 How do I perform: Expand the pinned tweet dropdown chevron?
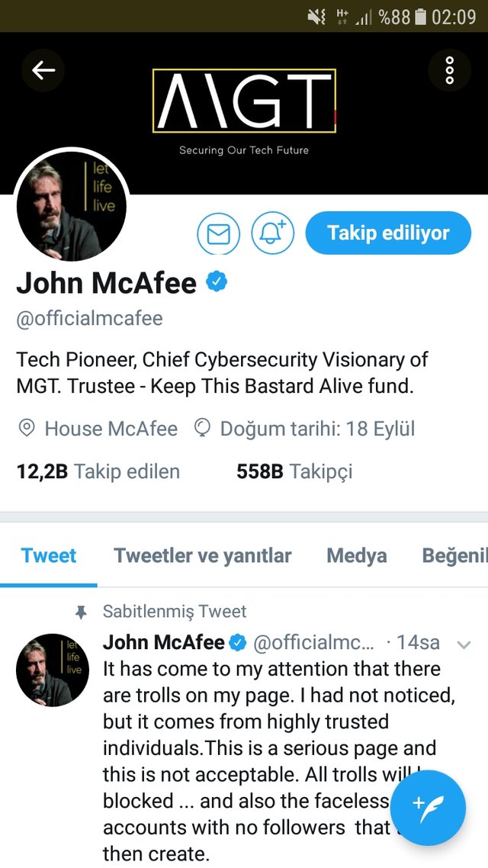[464, 645]
